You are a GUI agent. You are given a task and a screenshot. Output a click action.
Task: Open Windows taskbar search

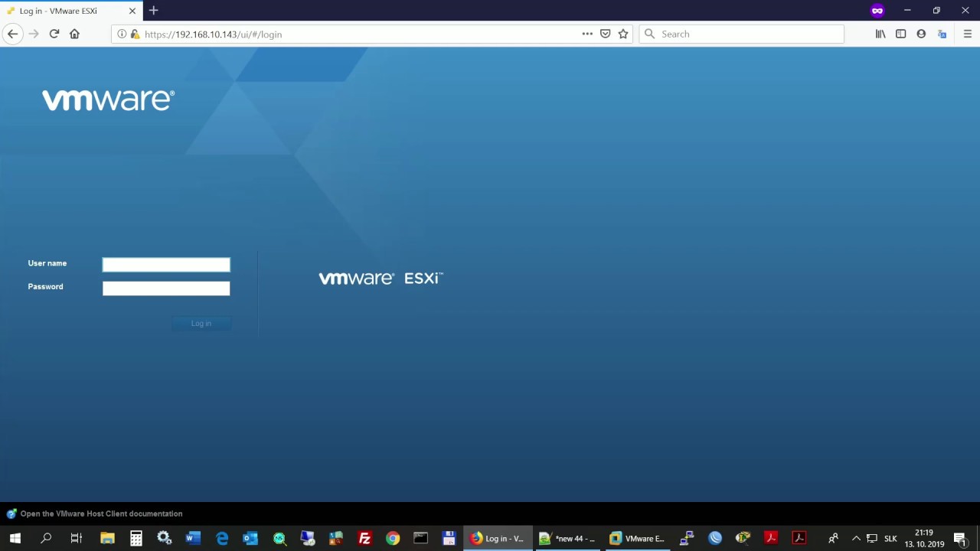[46, 538]
